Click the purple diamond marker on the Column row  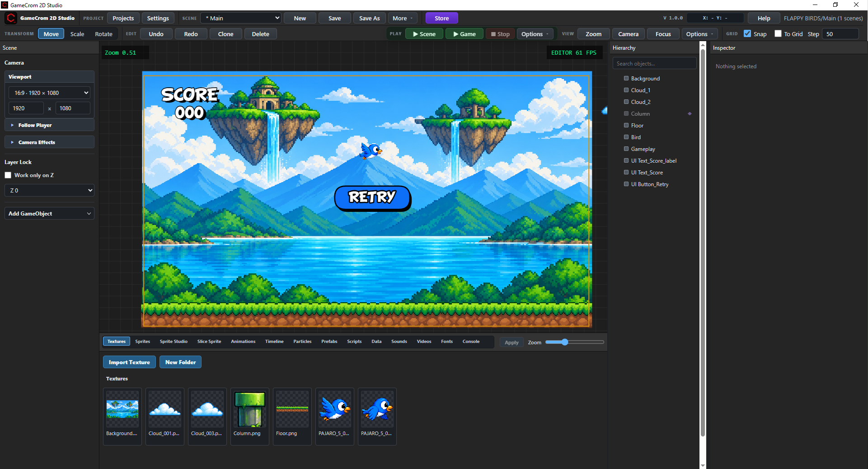(690, 113)
